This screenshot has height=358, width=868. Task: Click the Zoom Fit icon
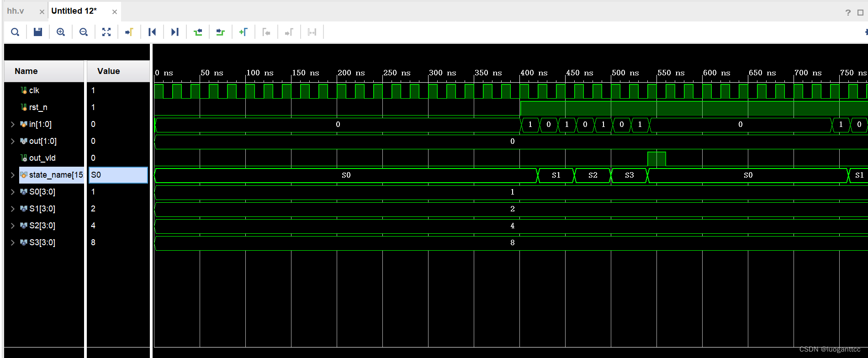pos(106,32)
